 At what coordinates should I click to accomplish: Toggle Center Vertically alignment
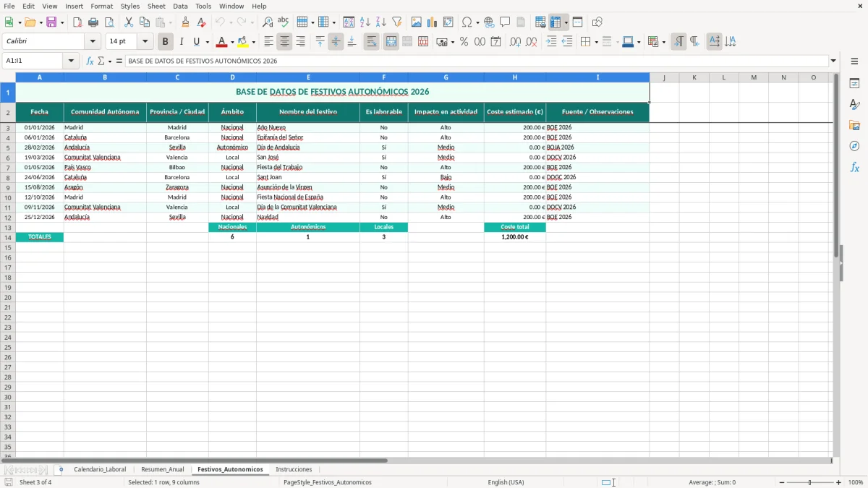(336, 42)
